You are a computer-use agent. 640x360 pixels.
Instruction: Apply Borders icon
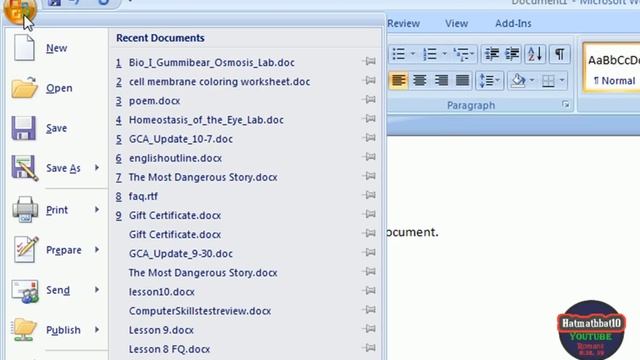point(549,80)
